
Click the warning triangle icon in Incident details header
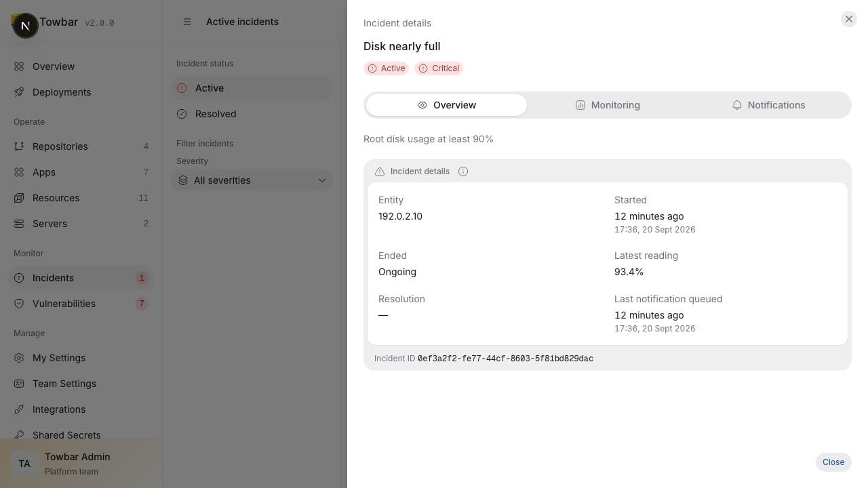pos(380,171)
